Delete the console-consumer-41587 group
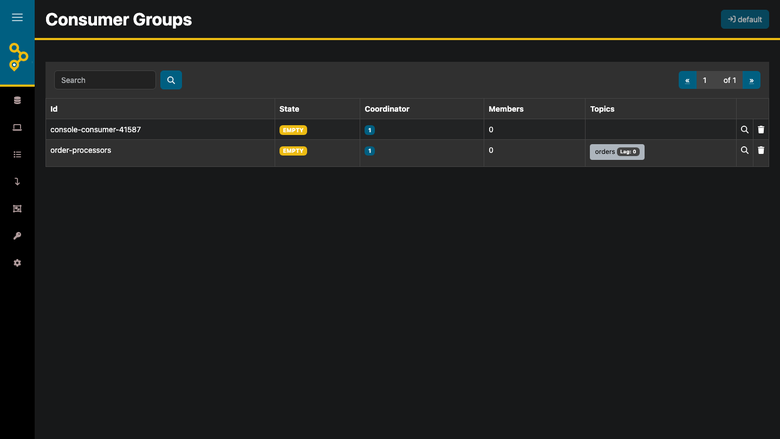This screenshot has height=439, width=780. (x=761, y=129)
